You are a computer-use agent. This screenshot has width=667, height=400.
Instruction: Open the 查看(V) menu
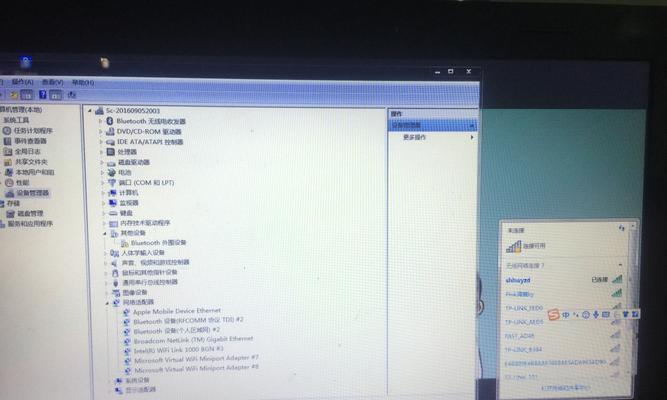tap(53, 82)
